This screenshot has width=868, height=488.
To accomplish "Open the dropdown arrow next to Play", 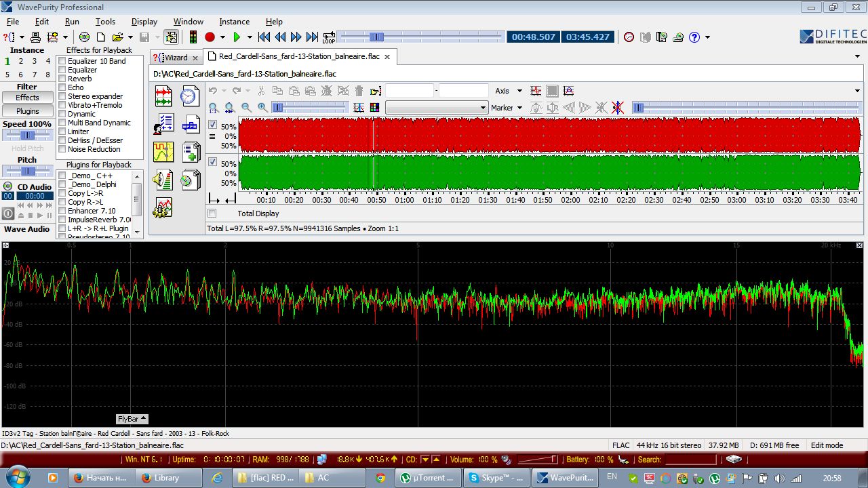I will click(x=250, y=37).
